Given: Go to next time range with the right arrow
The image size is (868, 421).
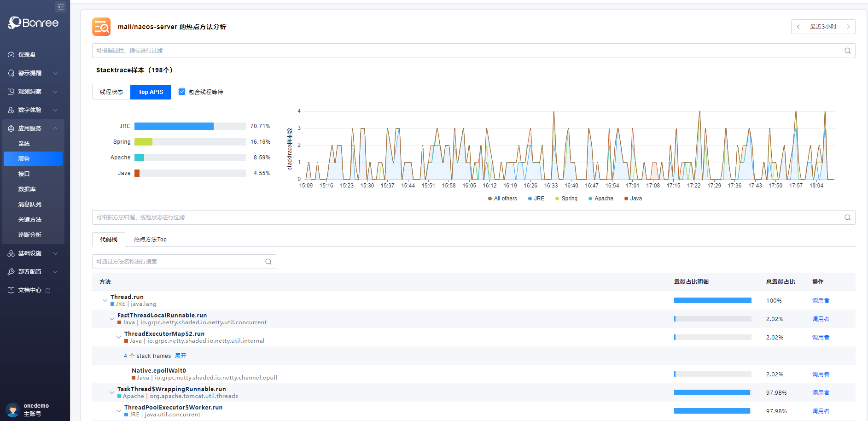Looking at the screenshot, I should click(x=848, y=27).
